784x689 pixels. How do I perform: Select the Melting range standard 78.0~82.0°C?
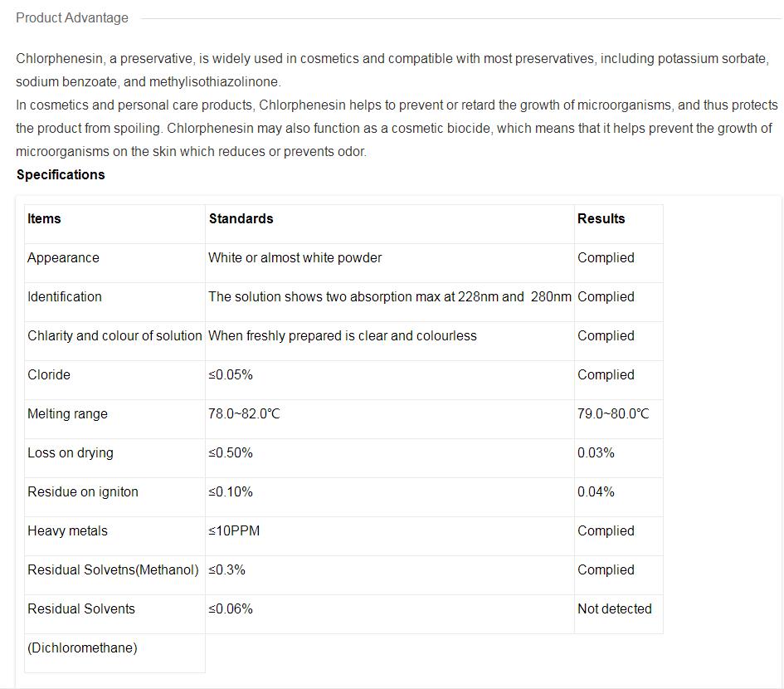click(244, 413)
